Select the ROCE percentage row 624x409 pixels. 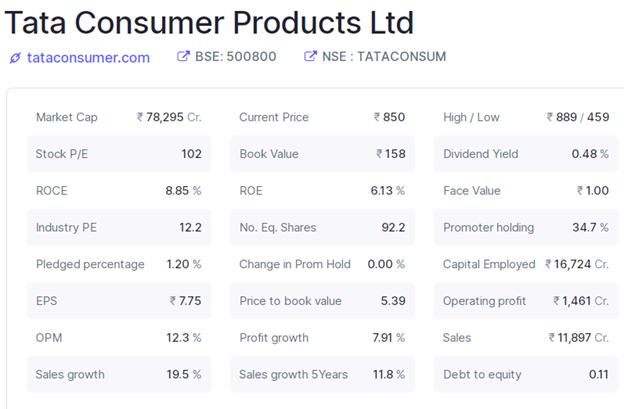(x=118, y=191)
